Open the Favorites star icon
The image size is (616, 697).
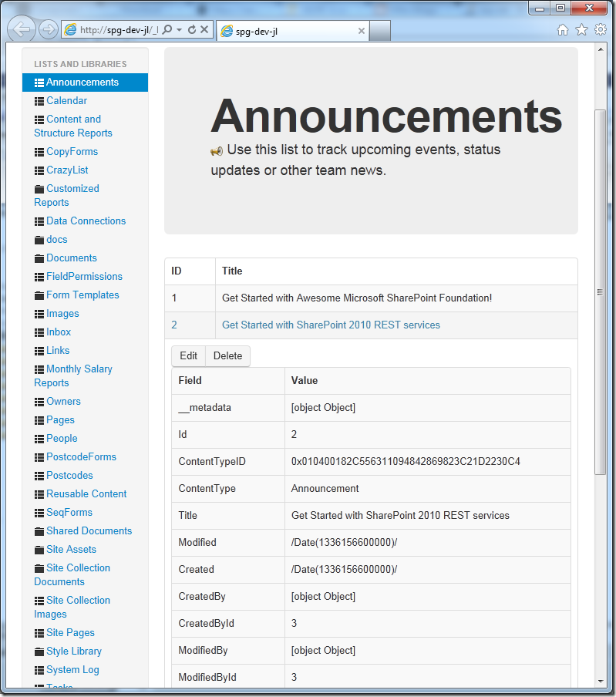pos(581,30)
